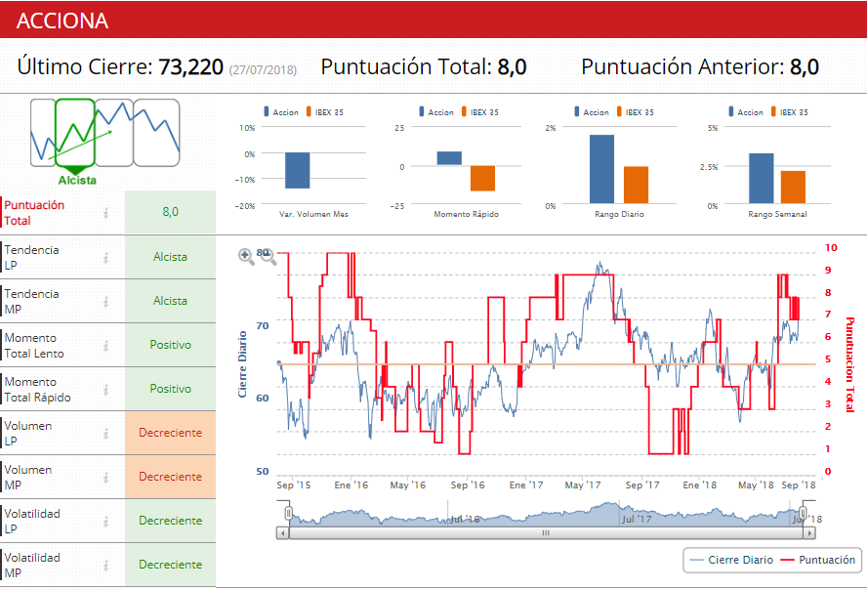Click the Rango Diario chart label
868x590 pixels.
(x=619, y=214)
